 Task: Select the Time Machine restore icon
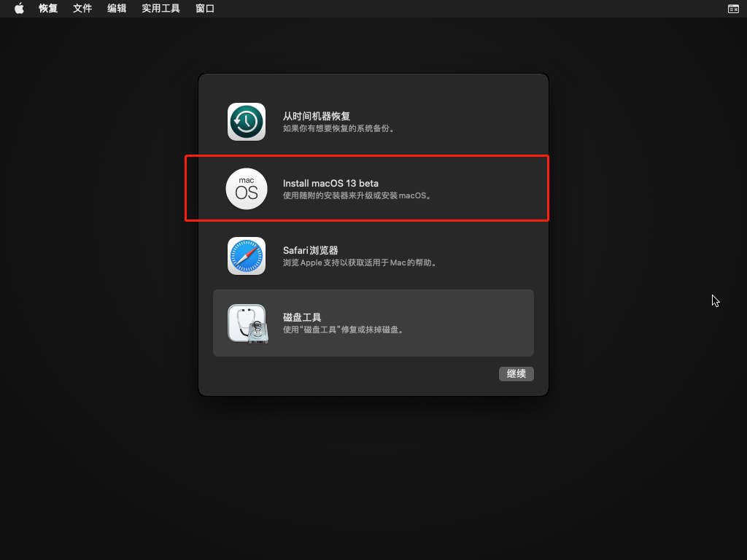click(x=247, y=122)
